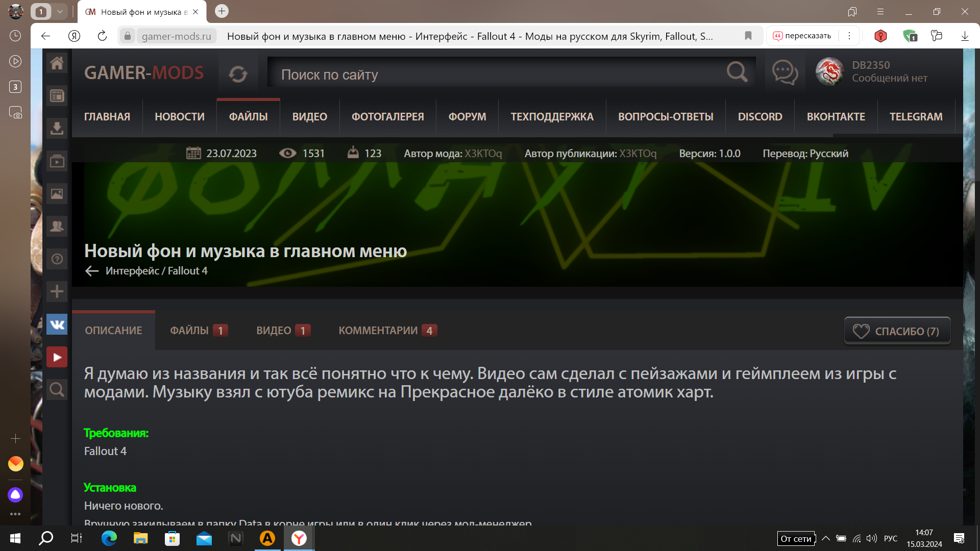The image size is (980, 551).
Task: Switch to the КОММЕНТАРИИ tab
Action: click(x=387, y=331)
